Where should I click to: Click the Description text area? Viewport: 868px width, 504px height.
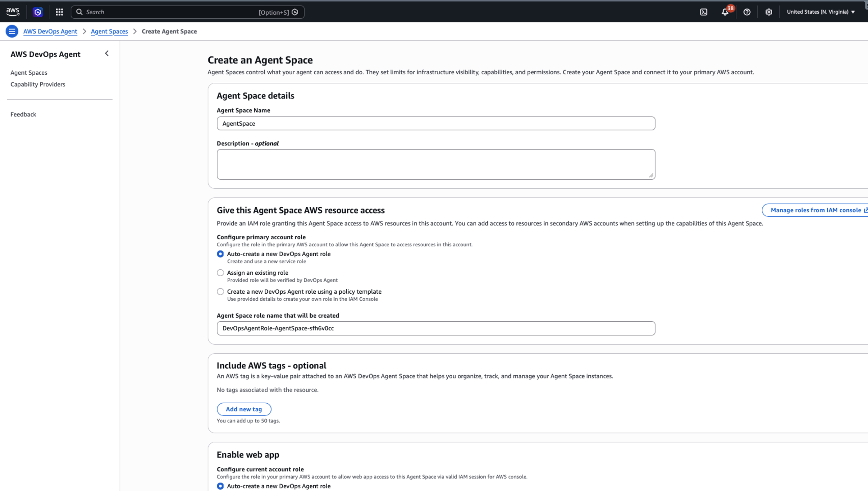(x=436, y=164)
